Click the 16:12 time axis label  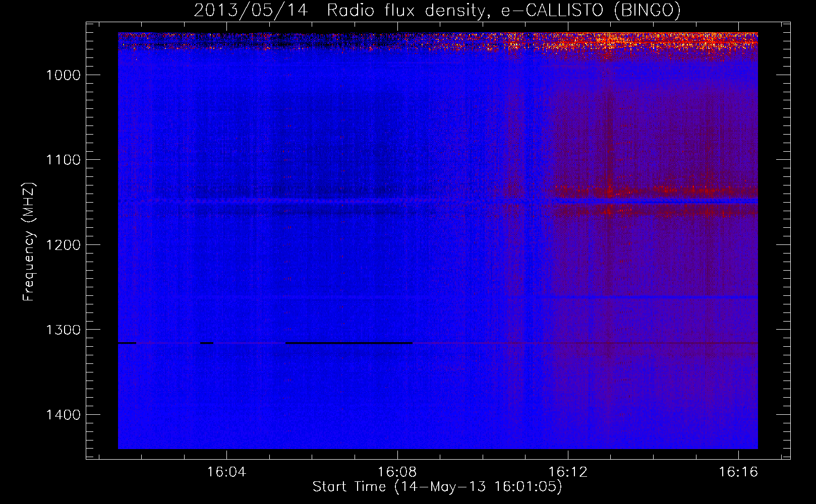click(x=568, y=472)
